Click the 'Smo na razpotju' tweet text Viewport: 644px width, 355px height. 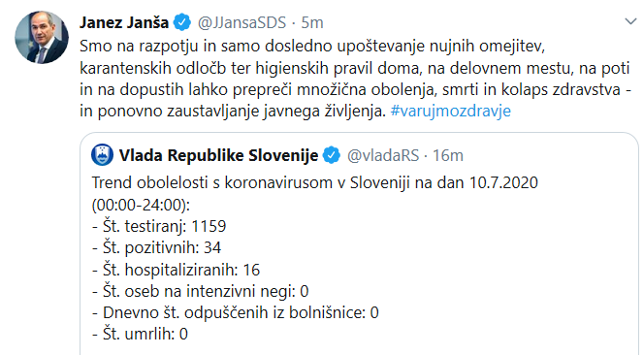(355, 79)
